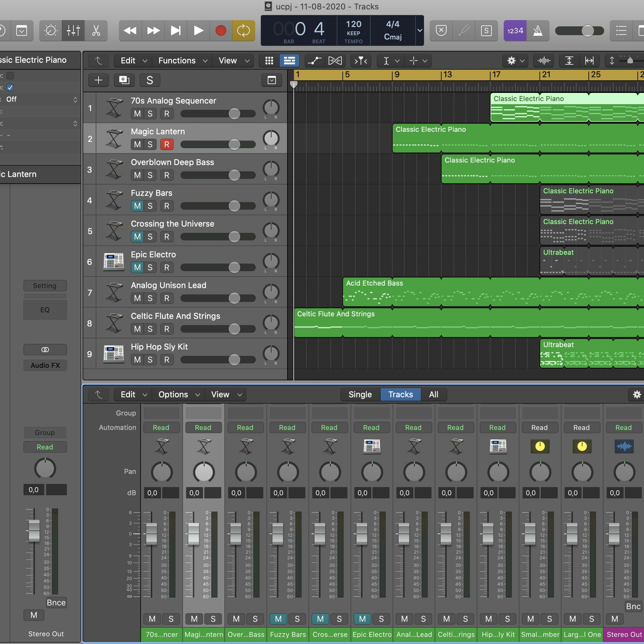
Task: Enable the metronome click icon
Action: 537,31
